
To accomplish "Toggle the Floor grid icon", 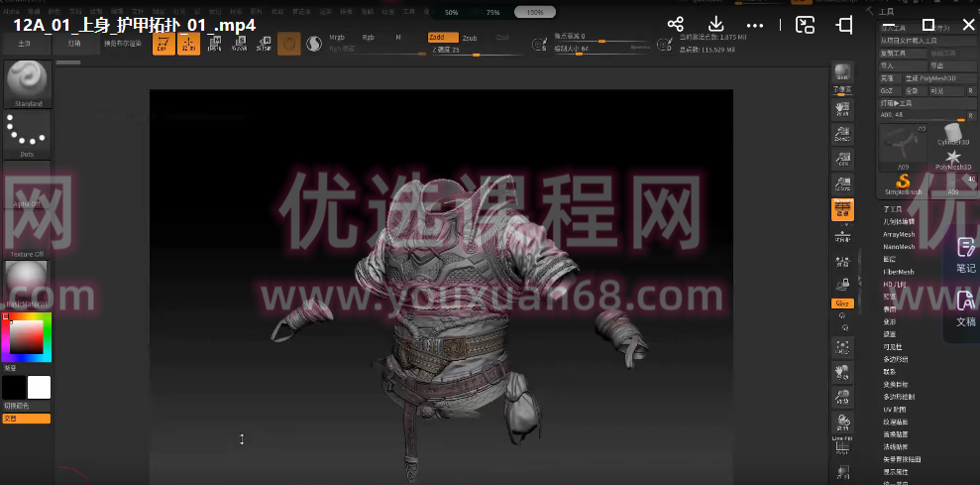I will [x=842, y=237].
